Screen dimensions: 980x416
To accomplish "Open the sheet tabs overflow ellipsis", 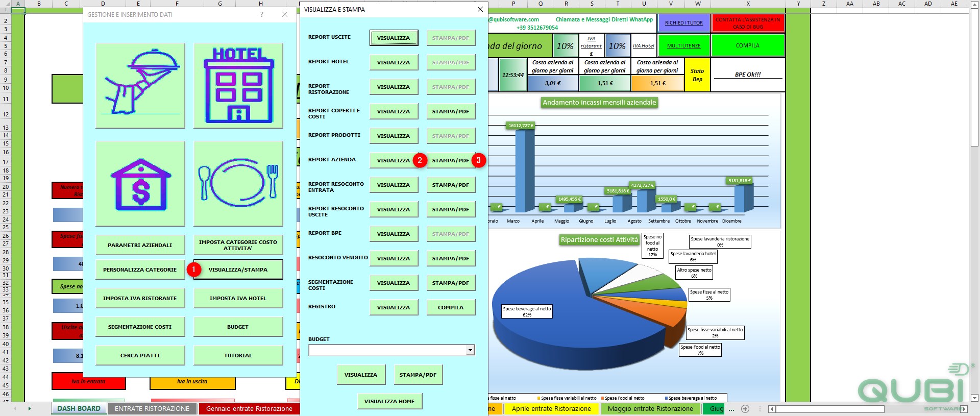I will point(731,409).
